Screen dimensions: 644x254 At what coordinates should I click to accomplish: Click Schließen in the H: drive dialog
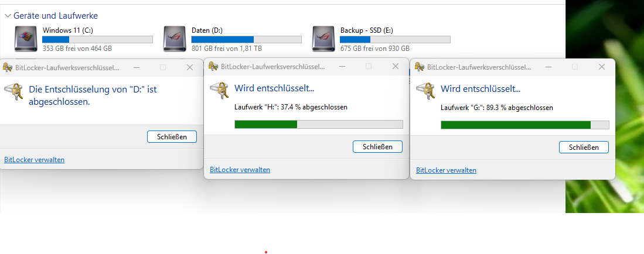pos(377,146)
